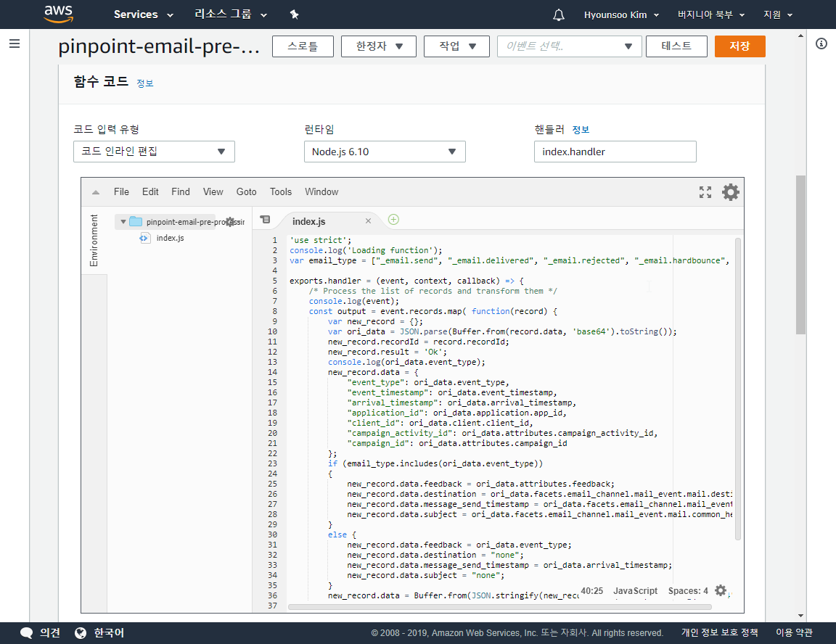Open the 작업 actions dropdown
This screenshot has height=644, width=836.
pos(457,46)
